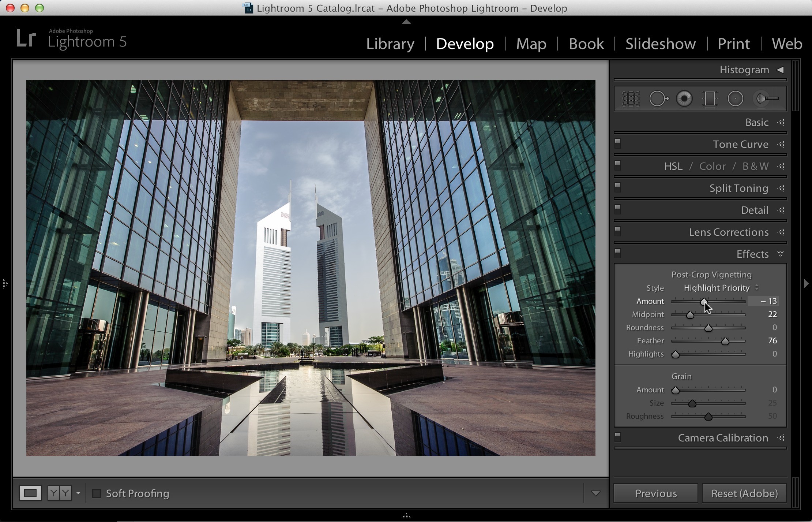Expand the Split Toning panel
The image size is (812, 522).
781,188
